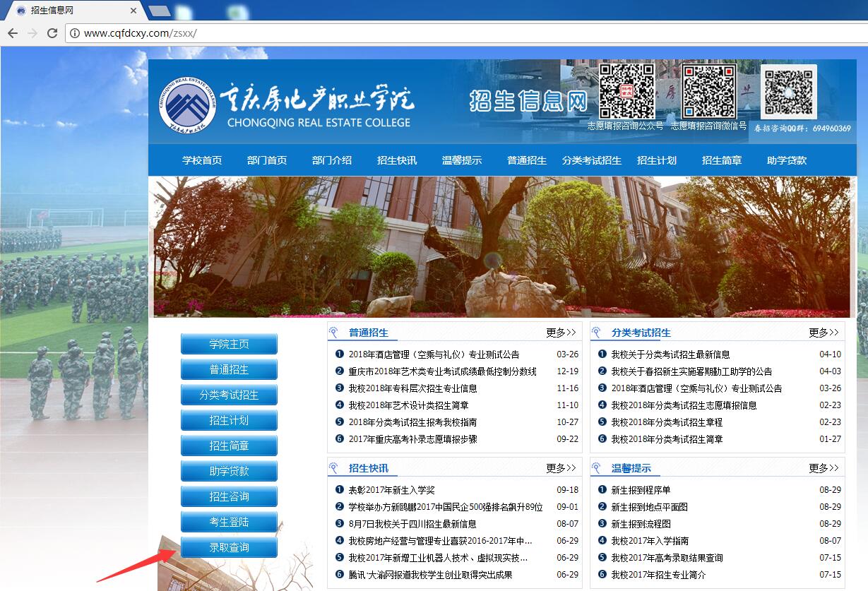Select 招生计划 in top navigation bar
Screen dimensions: 868x591
(x=656, y=160)
